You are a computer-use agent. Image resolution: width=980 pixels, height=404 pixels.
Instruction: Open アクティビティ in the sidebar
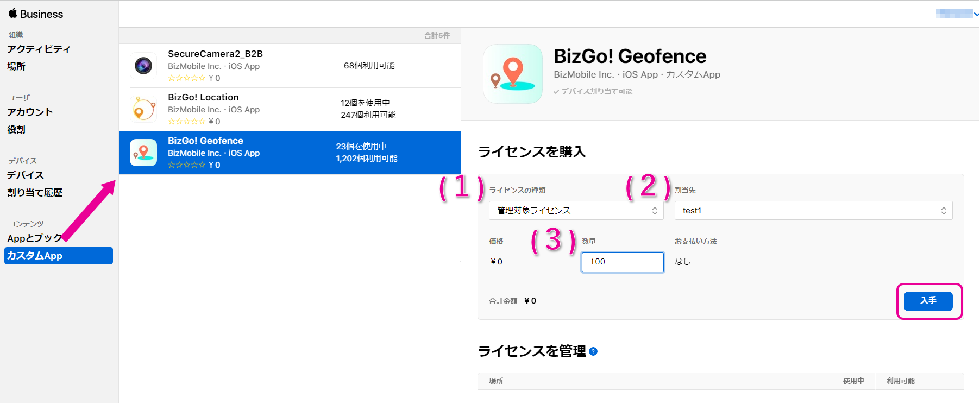click(x=39, y=49)
